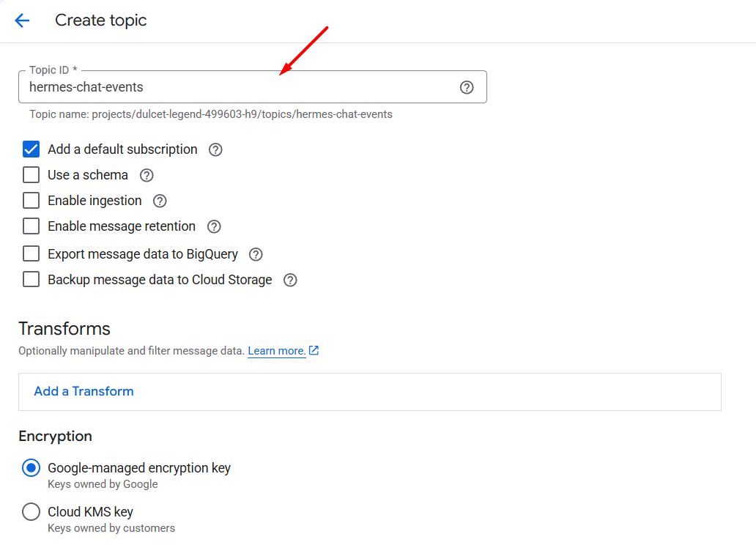Viewport: 756px width, 545px height.
Task: Click external link icon after Learn more
Action: (x=314, y=351)
